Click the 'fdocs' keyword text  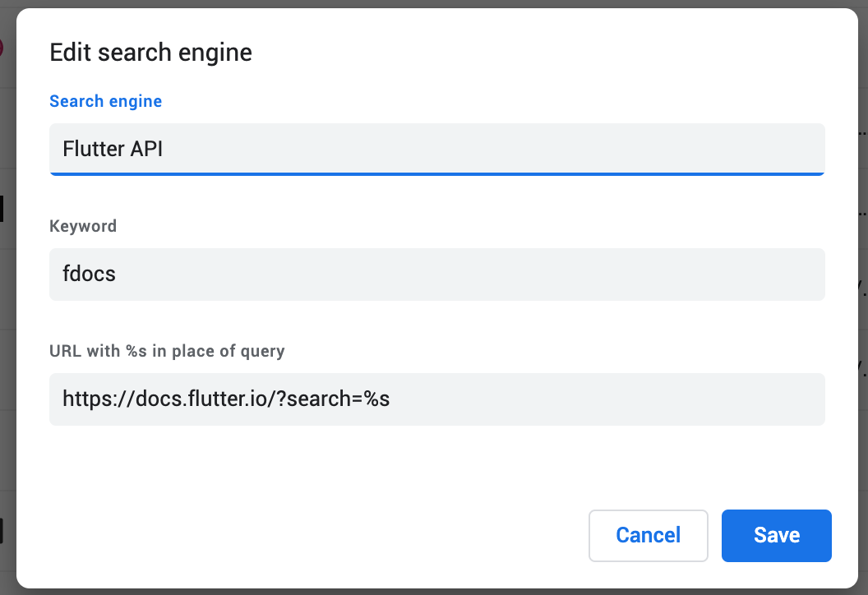pos(89,274)
